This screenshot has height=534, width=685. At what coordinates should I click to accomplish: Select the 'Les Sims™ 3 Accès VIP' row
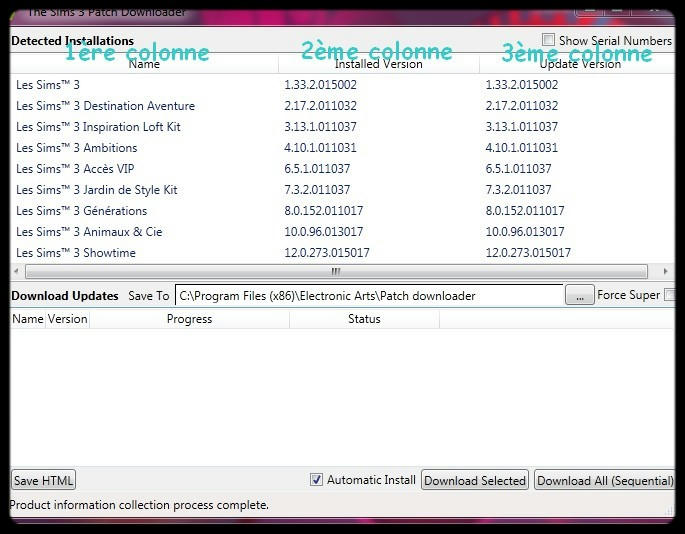342,169
